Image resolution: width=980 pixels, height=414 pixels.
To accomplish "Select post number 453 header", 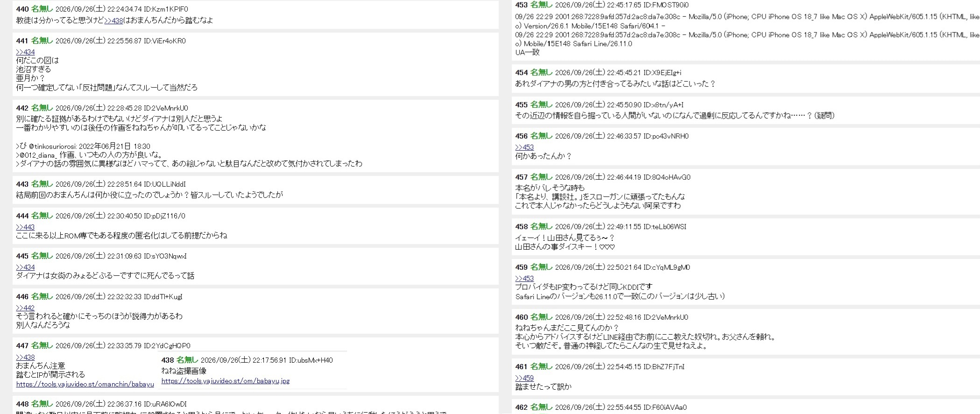I will (x=521, y=5).
